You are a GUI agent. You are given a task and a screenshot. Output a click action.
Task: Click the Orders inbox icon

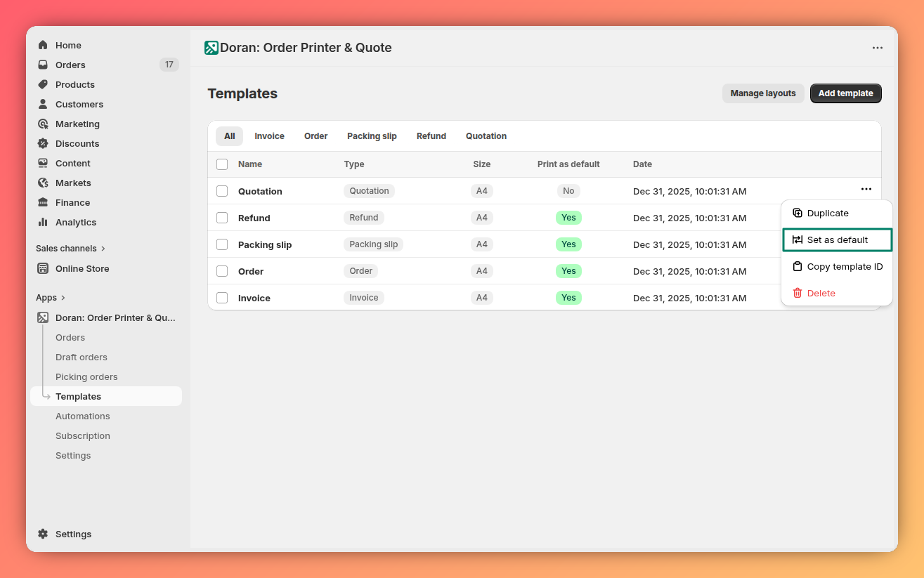click(x=43, y=65)
